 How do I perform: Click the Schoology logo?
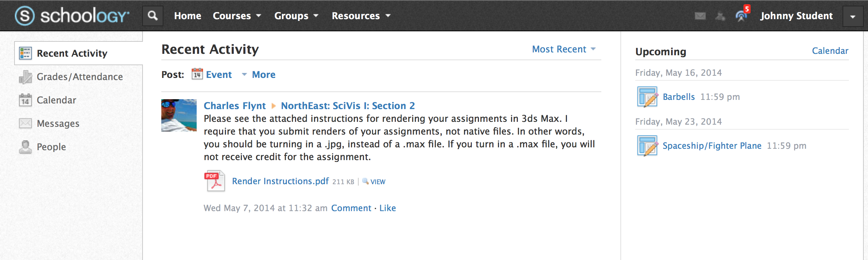tap(72, 16)
